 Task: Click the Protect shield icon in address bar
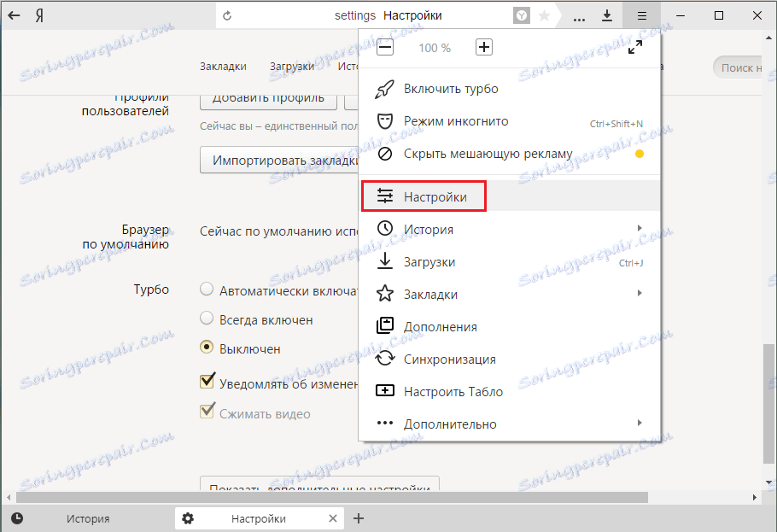coord(521,15)
